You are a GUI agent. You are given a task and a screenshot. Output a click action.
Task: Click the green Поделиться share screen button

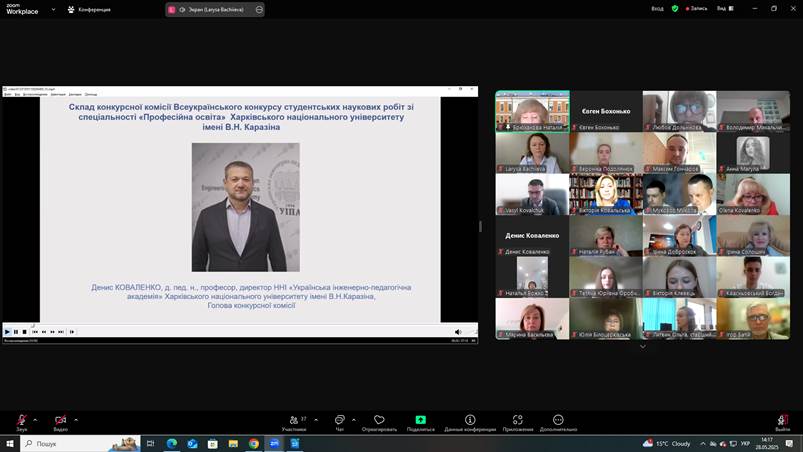pos(420,421)
